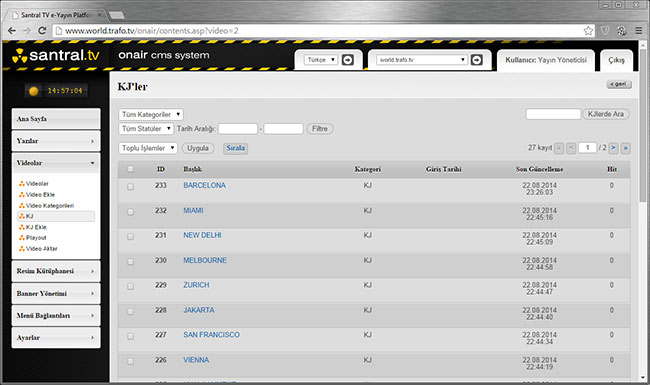Select KJ Ekle in the Videolar submenu

click(x=36, y=227)
